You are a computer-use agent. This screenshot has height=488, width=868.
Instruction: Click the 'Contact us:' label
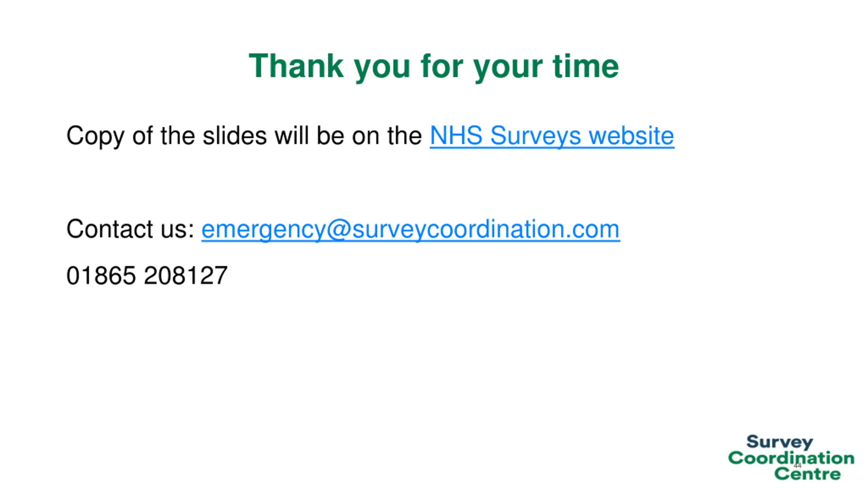click(x=130, y=229)
